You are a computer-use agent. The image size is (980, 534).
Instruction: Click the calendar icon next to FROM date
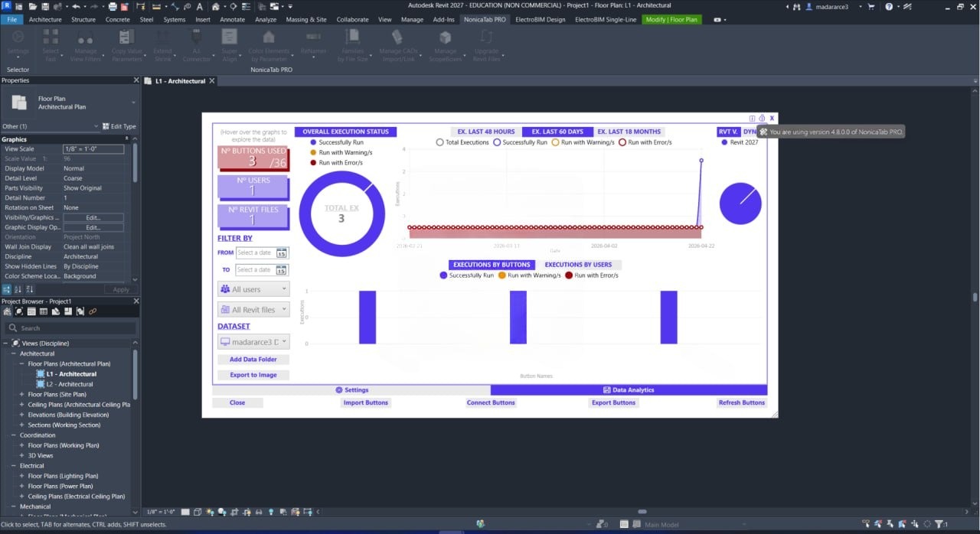pyautogui.click(x=282, y=252)
